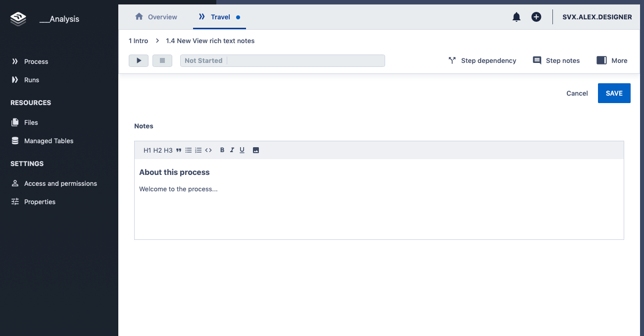Insert a bulleted list in notes
This screenshot has width=644, height=336.
(x=189, y=150)
